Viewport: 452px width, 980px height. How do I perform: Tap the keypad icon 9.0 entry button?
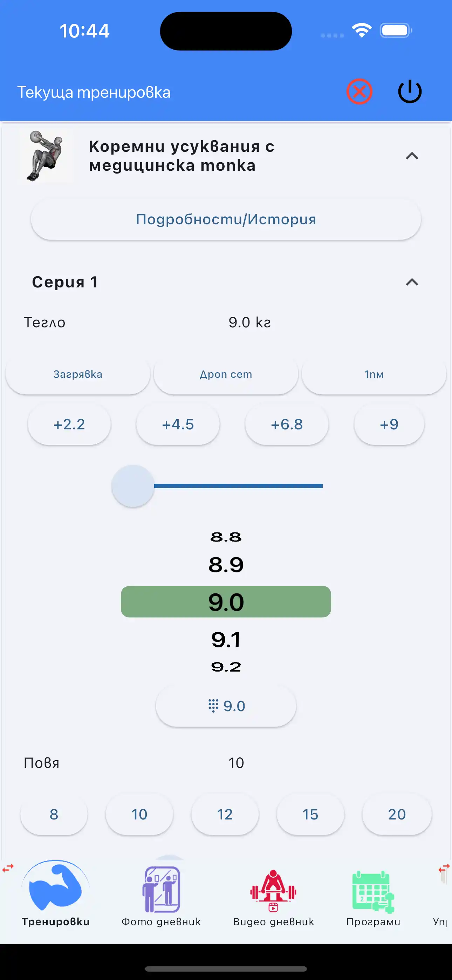tap(226, 706)
